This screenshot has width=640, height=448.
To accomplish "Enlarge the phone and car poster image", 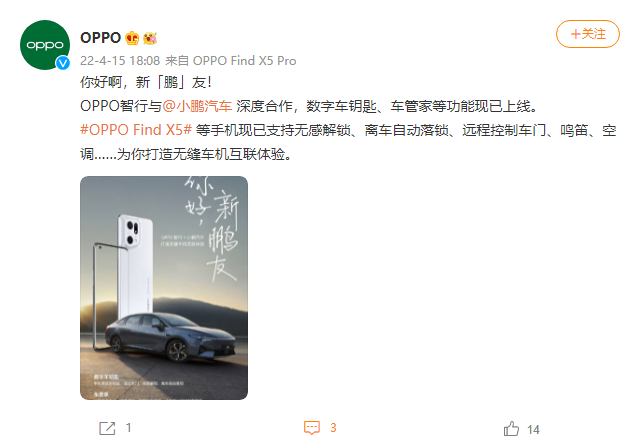I will pyautogui.click(x=164, y=288).
